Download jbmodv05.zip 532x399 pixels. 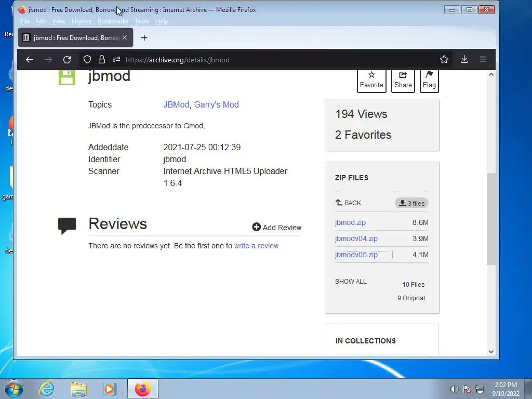(x=356, y=255)
